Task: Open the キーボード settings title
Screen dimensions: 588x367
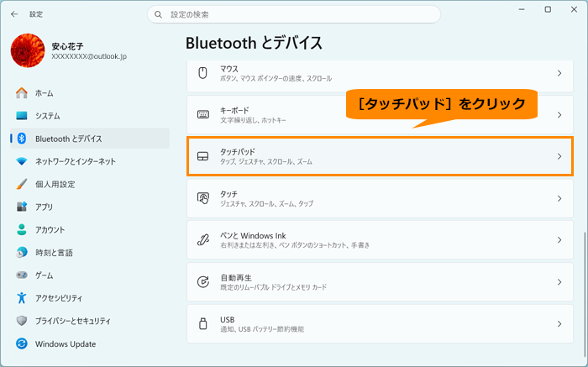Action: [234, 111]
